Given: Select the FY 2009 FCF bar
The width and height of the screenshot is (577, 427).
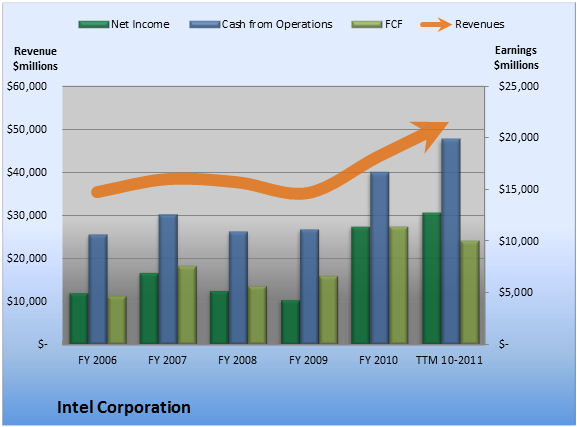Looking at the screenshot, I should (329, 310).
